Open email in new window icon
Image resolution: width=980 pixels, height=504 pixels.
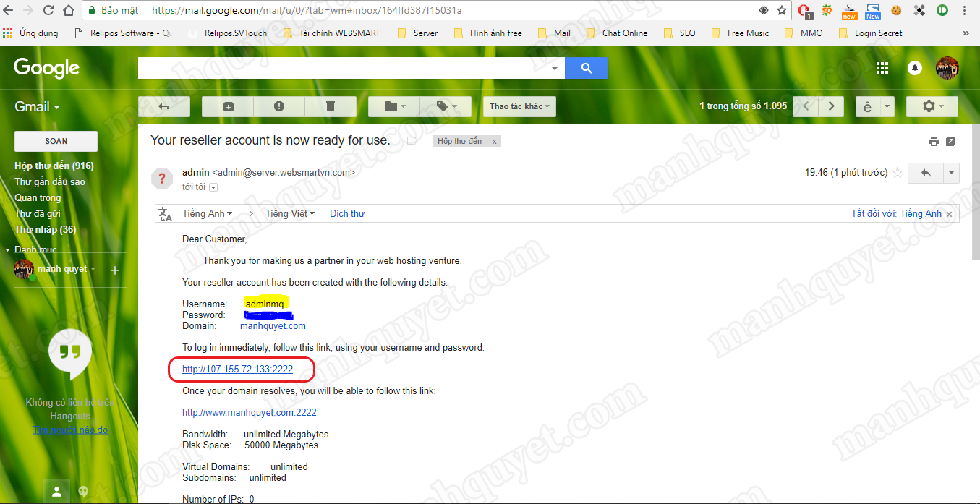point(951,142)
